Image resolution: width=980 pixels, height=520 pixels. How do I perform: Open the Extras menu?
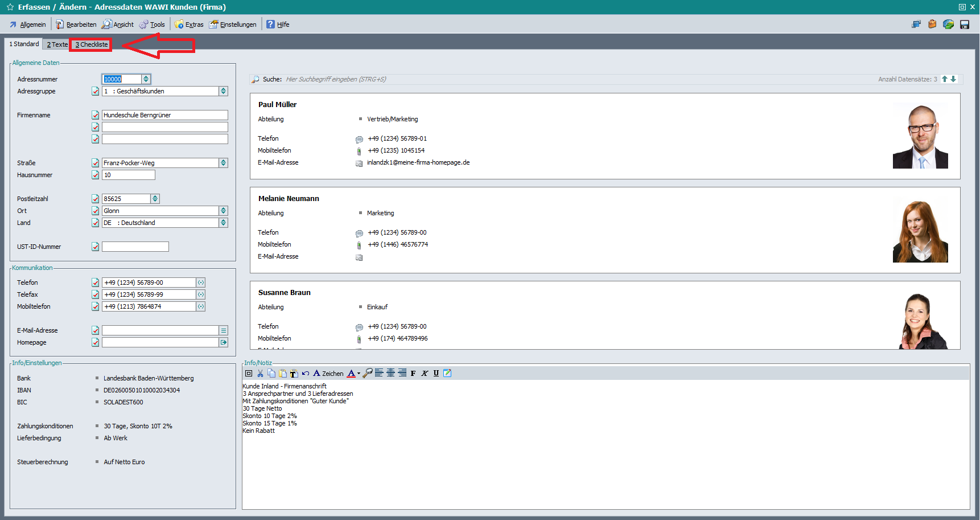tap(190, 24)
